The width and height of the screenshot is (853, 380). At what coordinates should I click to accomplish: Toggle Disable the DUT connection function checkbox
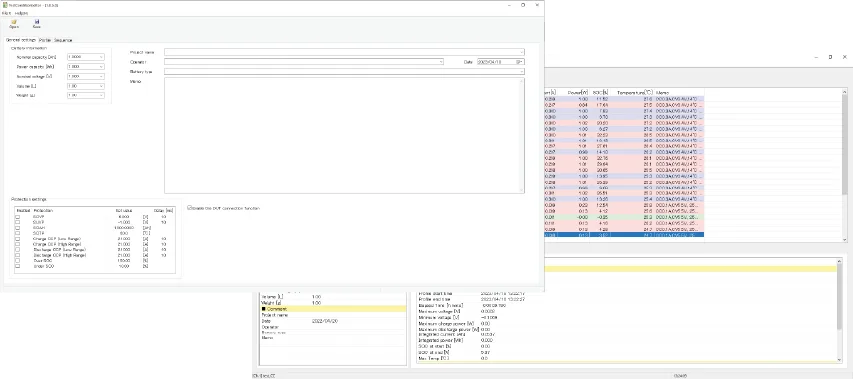tap(189, 208)
